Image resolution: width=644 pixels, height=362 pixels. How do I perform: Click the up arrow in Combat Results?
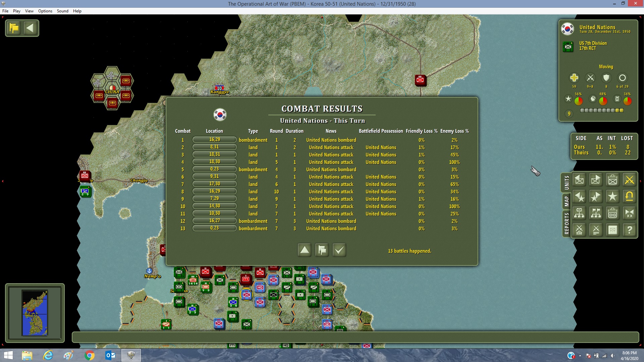tap(305, 250)
